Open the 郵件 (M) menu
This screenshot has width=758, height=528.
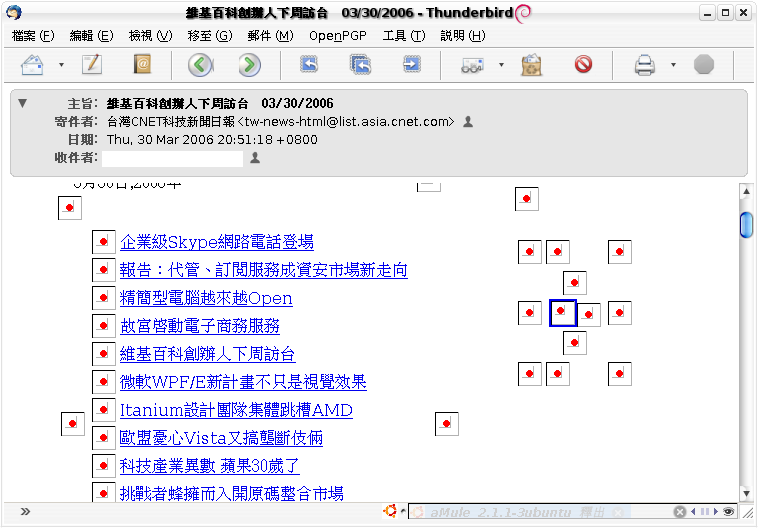pyautogui.click(x=270, y=36)
